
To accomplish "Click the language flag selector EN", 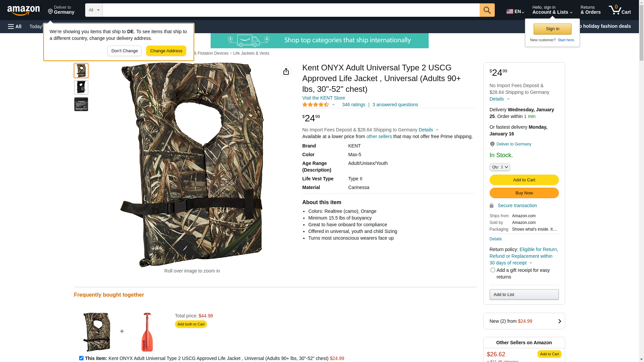I will (515, 11).
